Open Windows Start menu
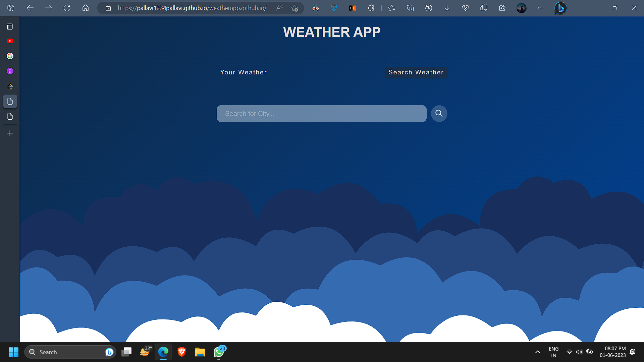This screenshot has height=362, width=644. tap(13, 352)
